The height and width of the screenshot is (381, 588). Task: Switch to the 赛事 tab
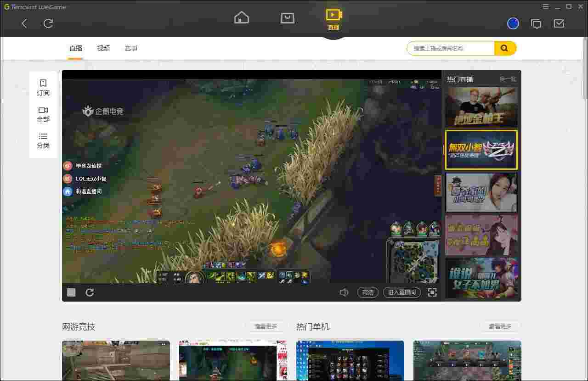pos(131,48)
